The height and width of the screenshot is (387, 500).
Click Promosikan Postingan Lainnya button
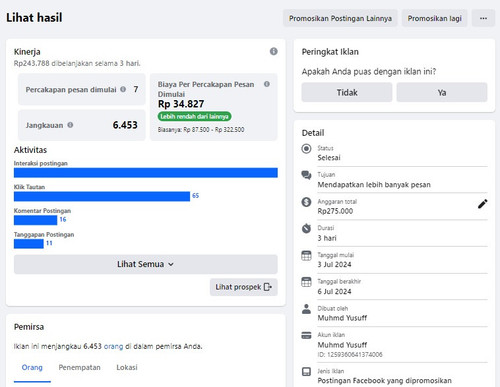[340, 18]
